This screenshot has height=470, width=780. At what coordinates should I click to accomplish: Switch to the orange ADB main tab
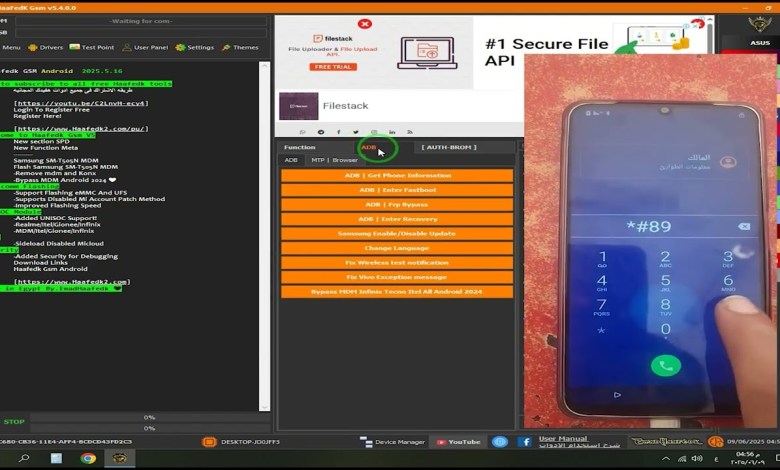(369, 147)
